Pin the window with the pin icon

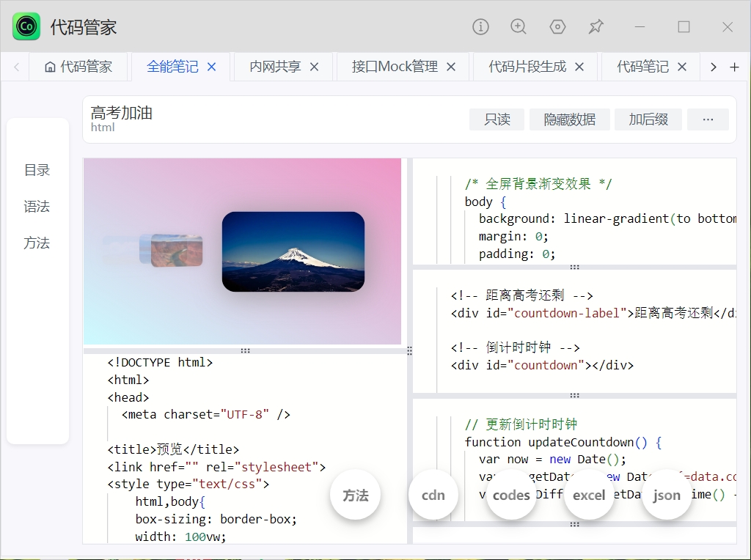coord(596,27)
